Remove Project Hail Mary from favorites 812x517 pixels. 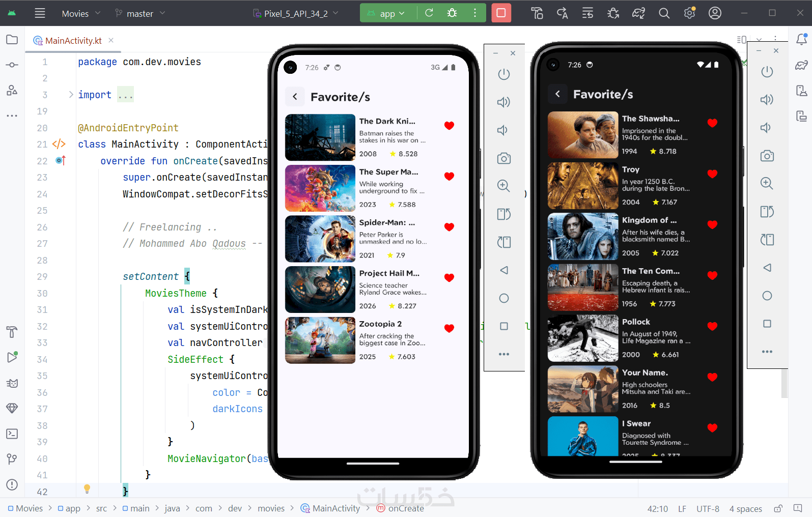click(x=449, y=278)
